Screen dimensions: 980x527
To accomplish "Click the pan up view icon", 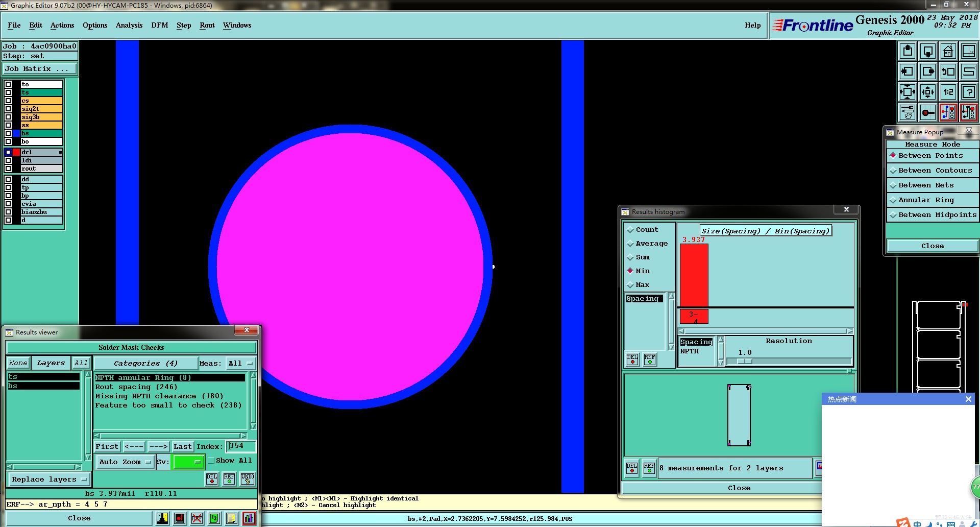I will [x=907, y=51].
